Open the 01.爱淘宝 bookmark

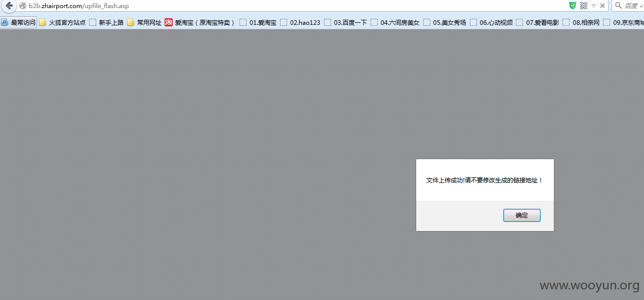[x=258, y=22]
